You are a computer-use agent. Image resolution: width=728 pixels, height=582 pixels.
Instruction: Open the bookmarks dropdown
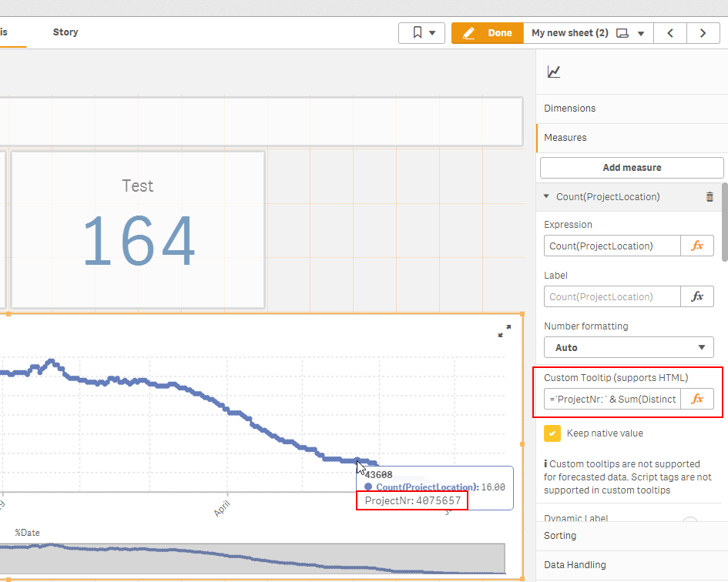tap(421, 33)
